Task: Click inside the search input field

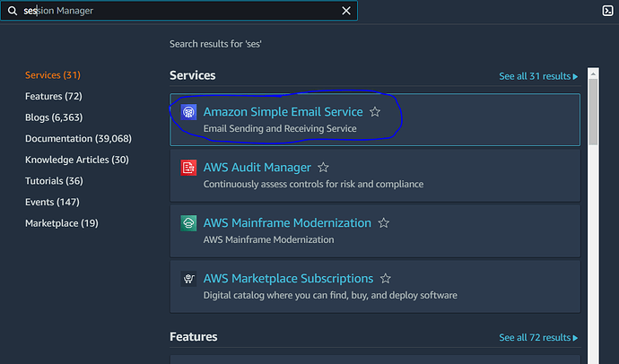Action: click(179, 11)
